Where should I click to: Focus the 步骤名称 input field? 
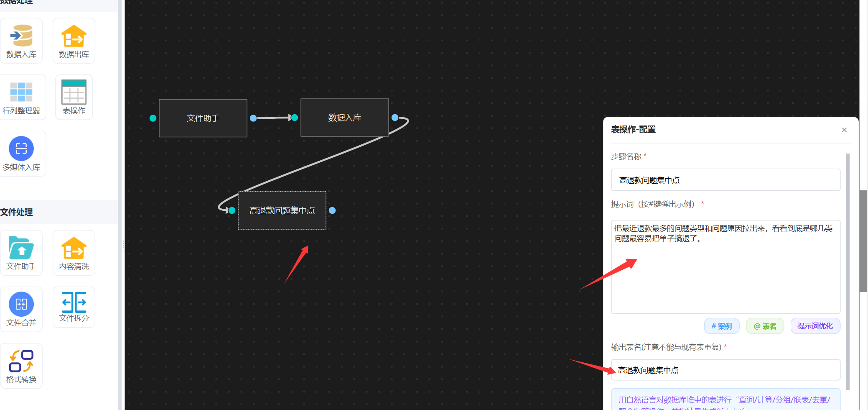click(x=725, y=180)
